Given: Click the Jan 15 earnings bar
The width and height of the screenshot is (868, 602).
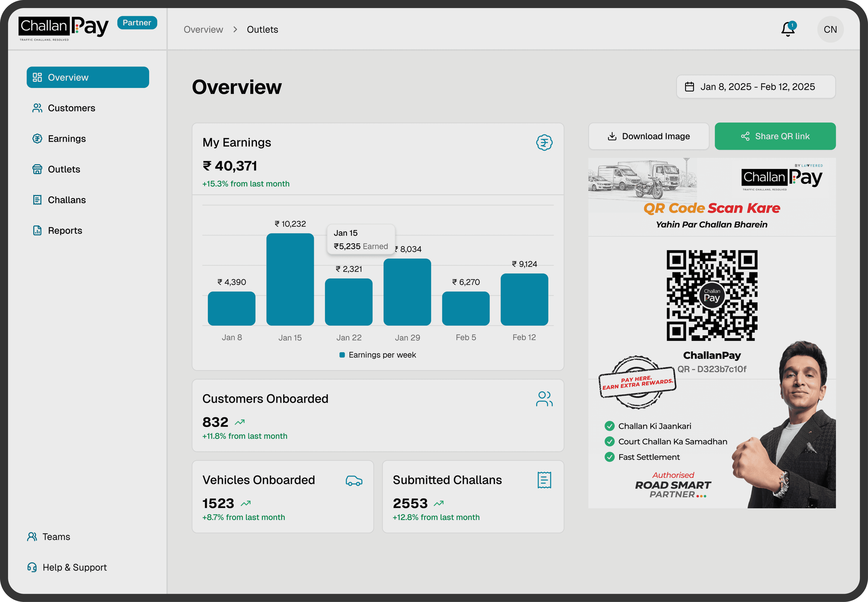Looking at the screenshot, I should pyautogui.click(x=290, y=279).
